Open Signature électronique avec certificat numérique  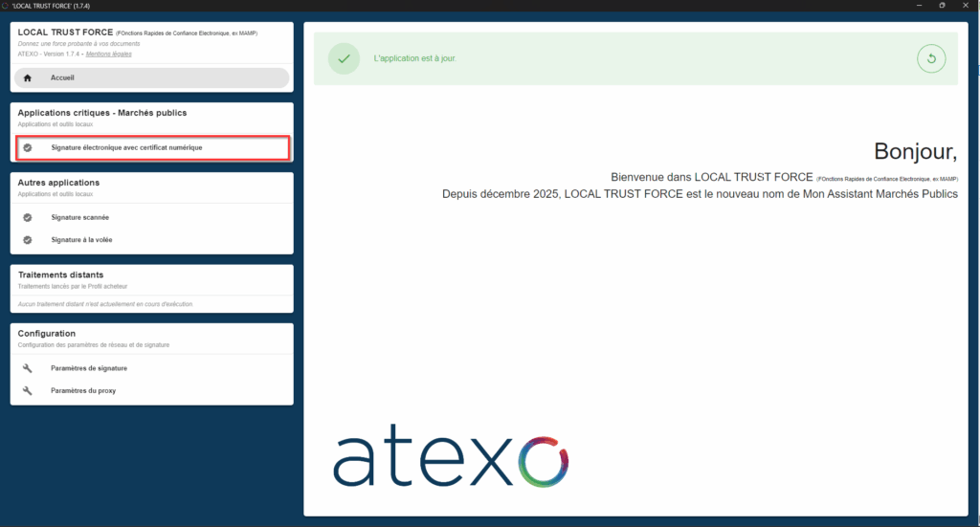[152, 148]
